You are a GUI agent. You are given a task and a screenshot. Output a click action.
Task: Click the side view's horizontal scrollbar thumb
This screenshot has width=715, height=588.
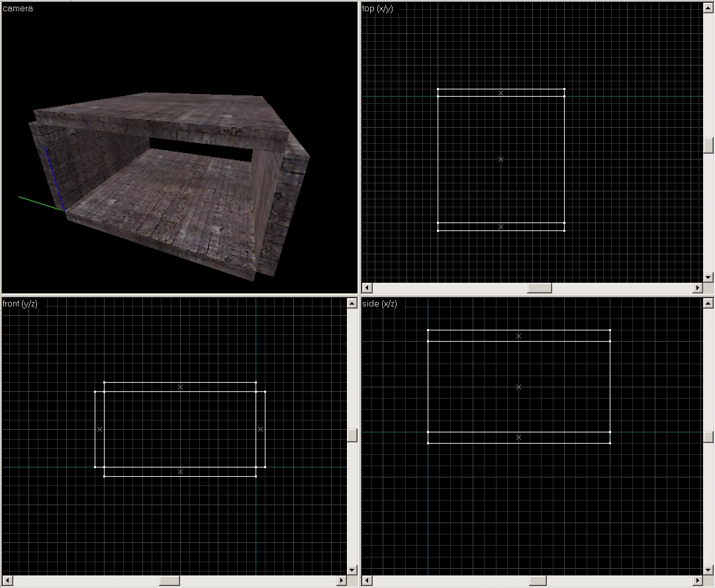click(x=538, y=581)
